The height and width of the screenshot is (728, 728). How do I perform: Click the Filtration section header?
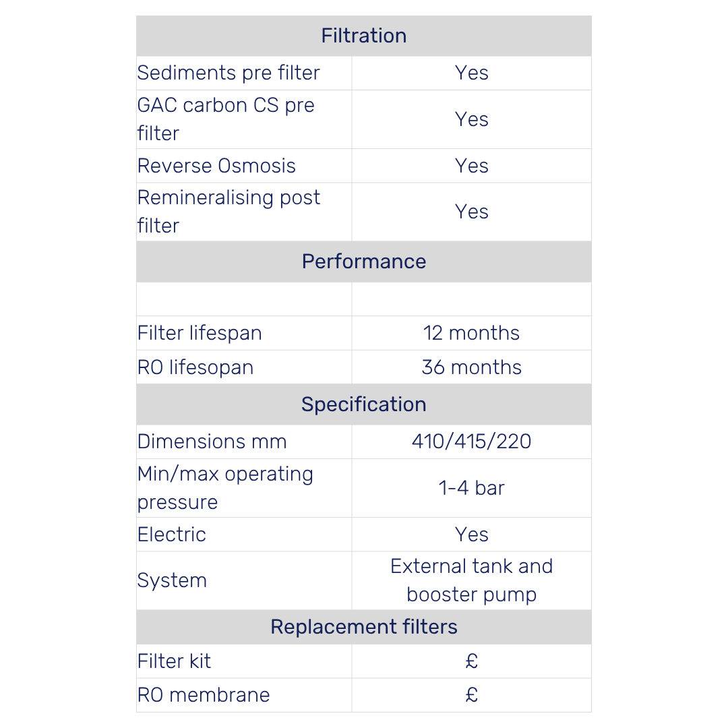pyautogui.click(x=363, y=36)
